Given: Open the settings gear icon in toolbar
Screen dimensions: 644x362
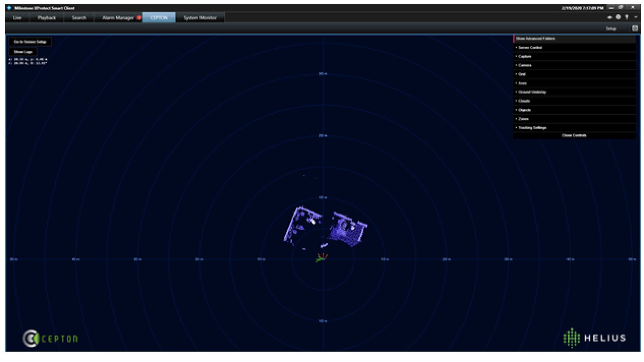Looking at the screenshot, I should point(618,17).
